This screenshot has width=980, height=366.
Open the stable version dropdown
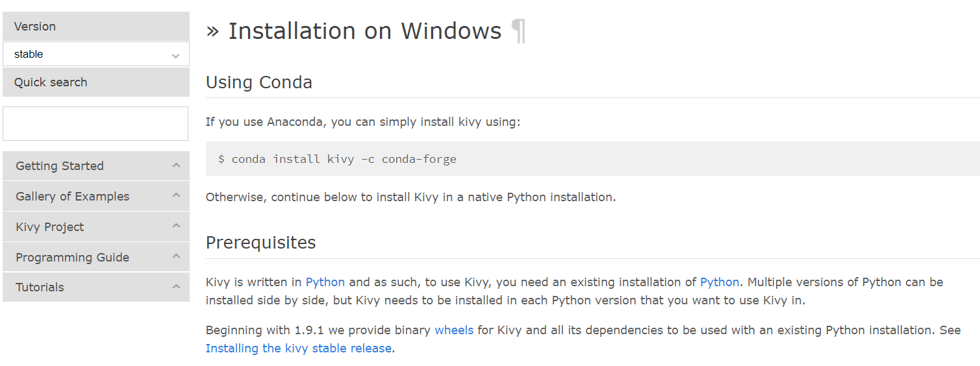96,55
